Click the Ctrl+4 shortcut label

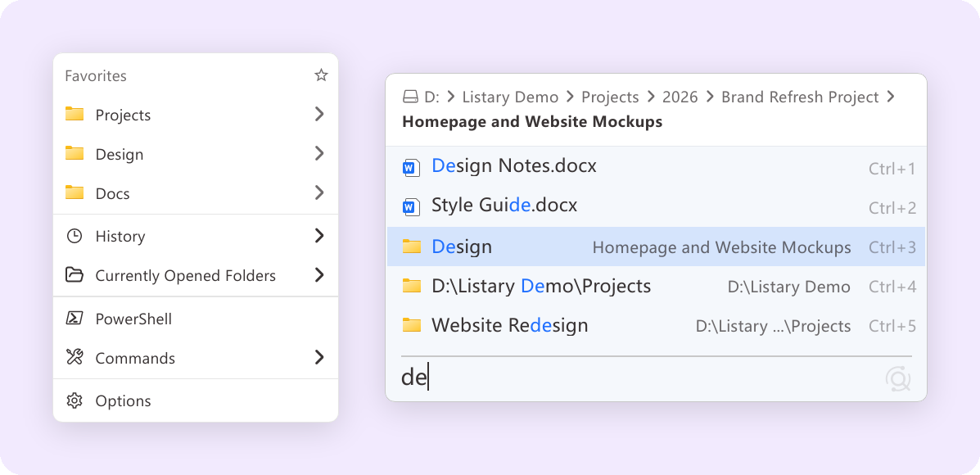[x=892, y=287]
